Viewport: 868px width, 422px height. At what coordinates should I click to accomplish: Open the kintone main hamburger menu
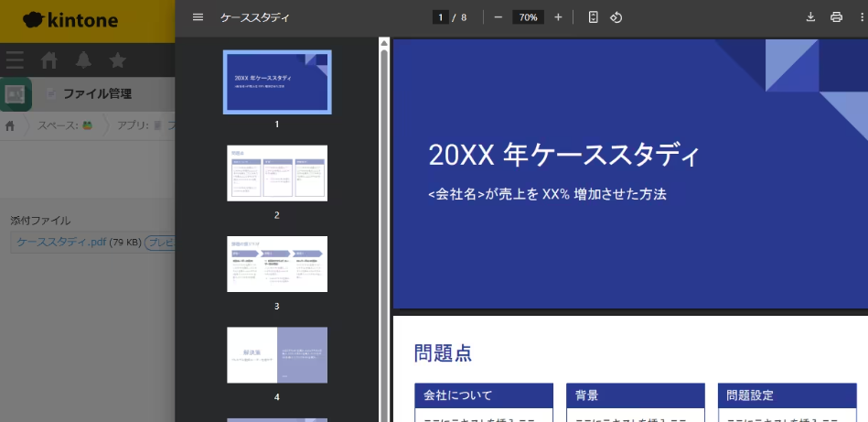coord(15,60)
